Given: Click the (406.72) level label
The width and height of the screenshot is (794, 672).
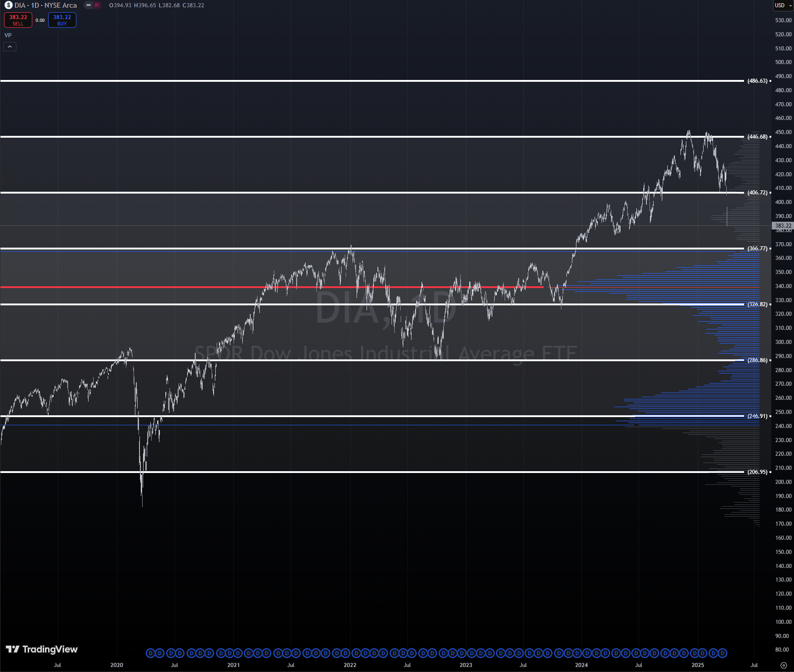Looking at the screenshot, I should [x=758, y=193].
